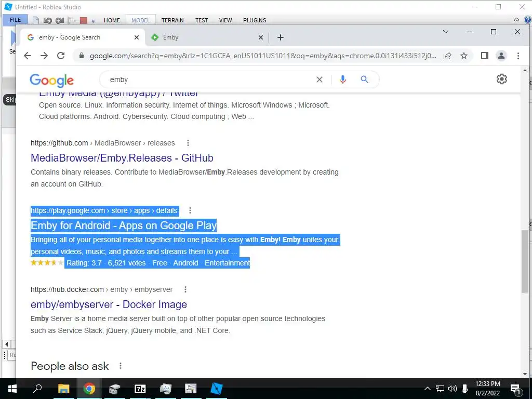532x399 pixels.
Task: Switch to the TERRAIN ribbon tab
Action: tap(172, 20)
